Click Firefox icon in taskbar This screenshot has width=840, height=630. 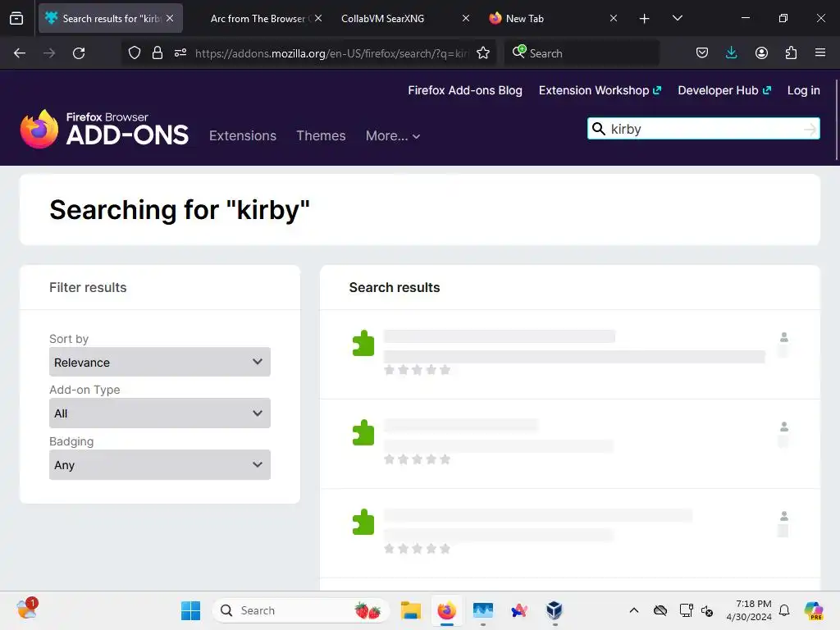tap(447, 610)
